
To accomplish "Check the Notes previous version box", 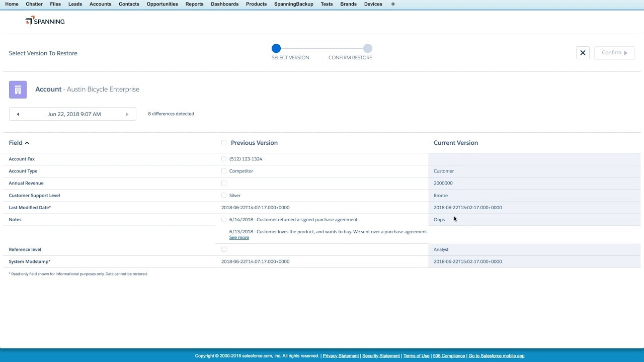I will pyautogui.click(x=224, y=220).
